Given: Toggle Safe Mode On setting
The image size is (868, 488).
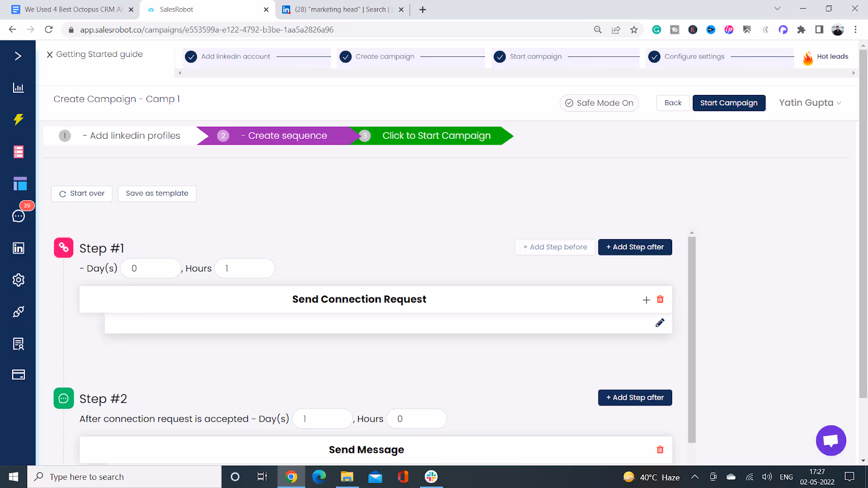Looking at the screenshot, I should pos(599,102).
